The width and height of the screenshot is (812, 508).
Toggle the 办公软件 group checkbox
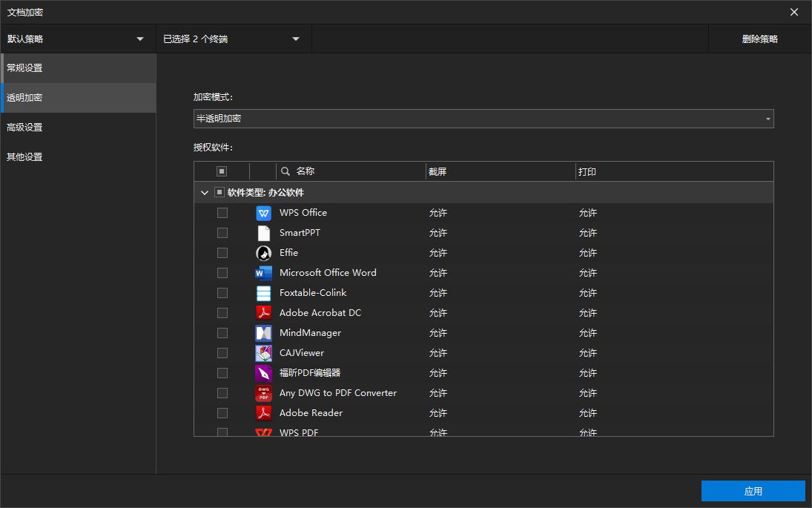pos(219,192)
